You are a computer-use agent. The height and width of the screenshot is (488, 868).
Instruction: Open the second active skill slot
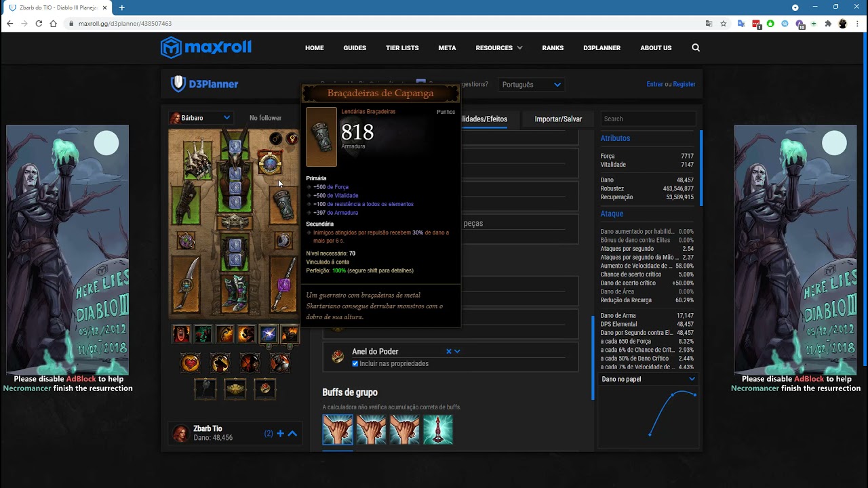click(x=203, y=334)
